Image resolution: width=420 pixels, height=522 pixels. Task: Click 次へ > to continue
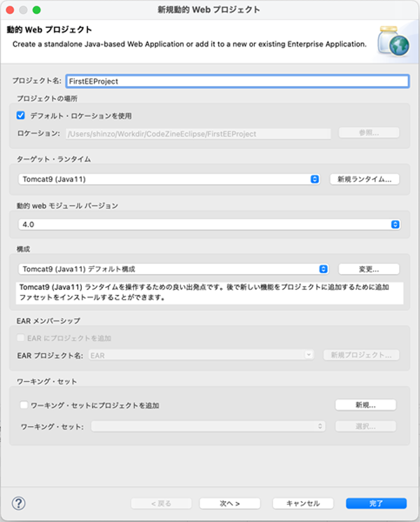(230, 503)
